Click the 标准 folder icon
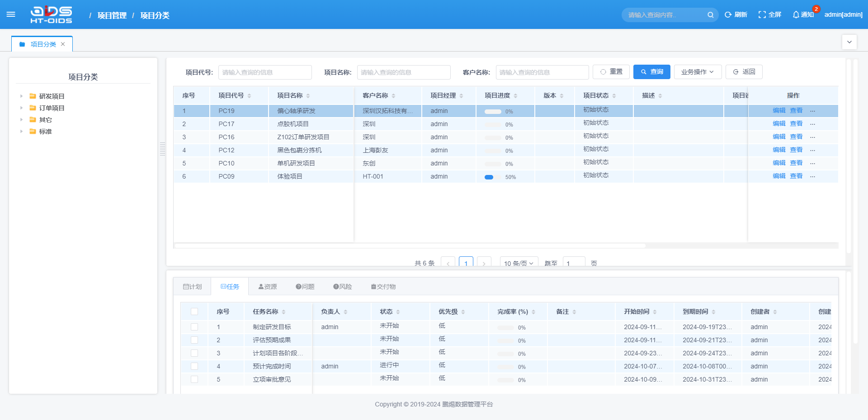Viewport: 868px width, 420px height. (x=33, y=131)
